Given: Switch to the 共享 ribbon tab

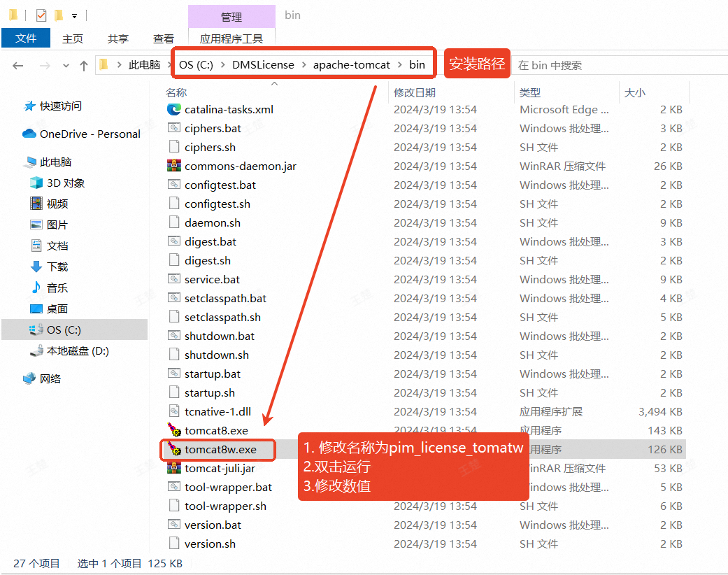Looking at the screenshot, I should tap(118, 39).
